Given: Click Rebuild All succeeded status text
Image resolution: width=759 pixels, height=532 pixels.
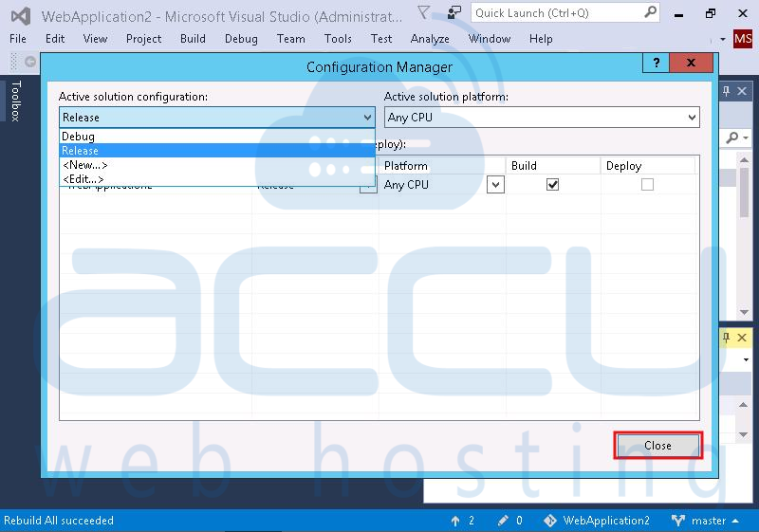Looking at the screenshot, I should 59,521.
